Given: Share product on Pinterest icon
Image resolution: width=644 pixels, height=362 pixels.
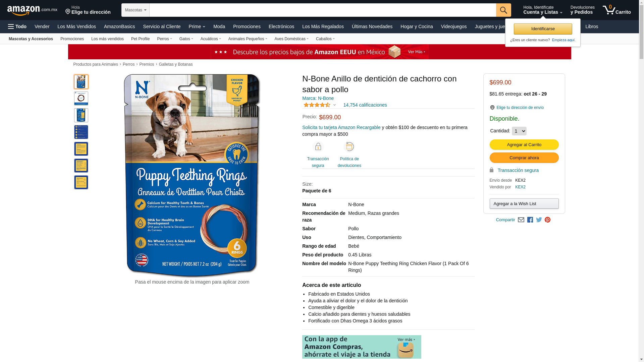Looking at the screenshot, I should [548, 220].
